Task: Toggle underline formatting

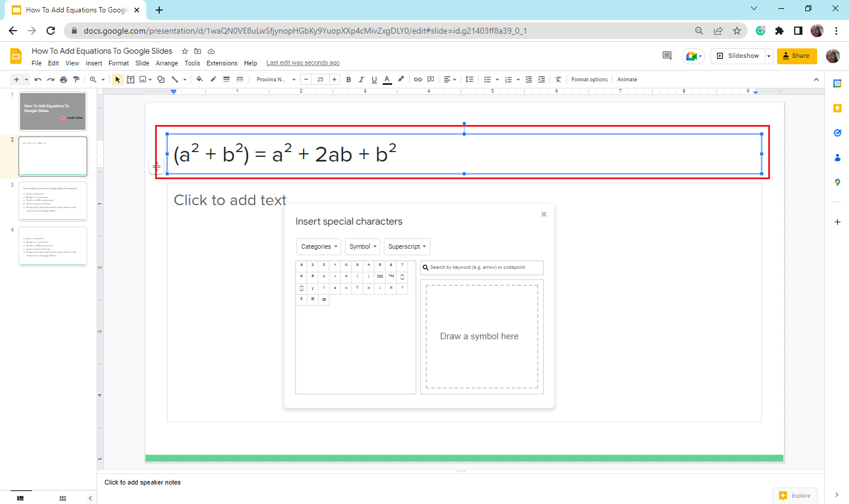Action: [374, 79]
